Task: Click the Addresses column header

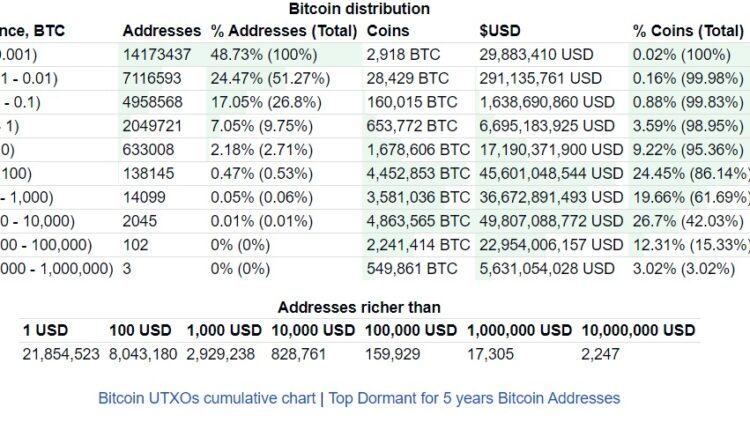Action: click(161, 31)
